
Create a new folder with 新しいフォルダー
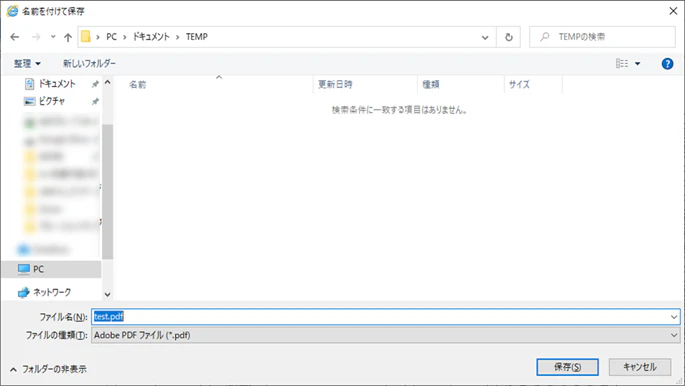tap(89, 64)
